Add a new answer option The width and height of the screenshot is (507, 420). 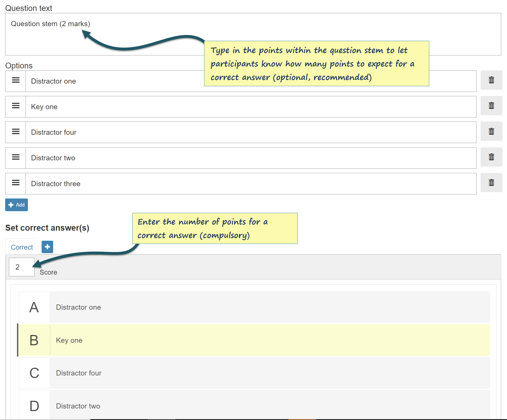pyautogui.click(x=17, y=205)
